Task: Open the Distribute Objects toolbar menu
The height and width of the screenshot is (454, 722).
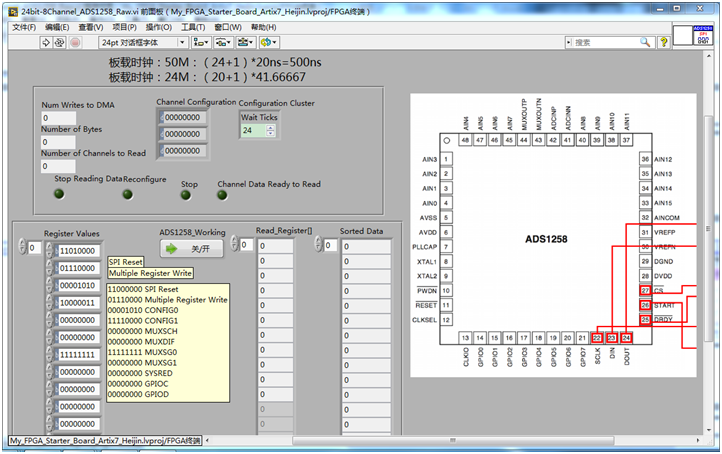Action: pos(223,42)
